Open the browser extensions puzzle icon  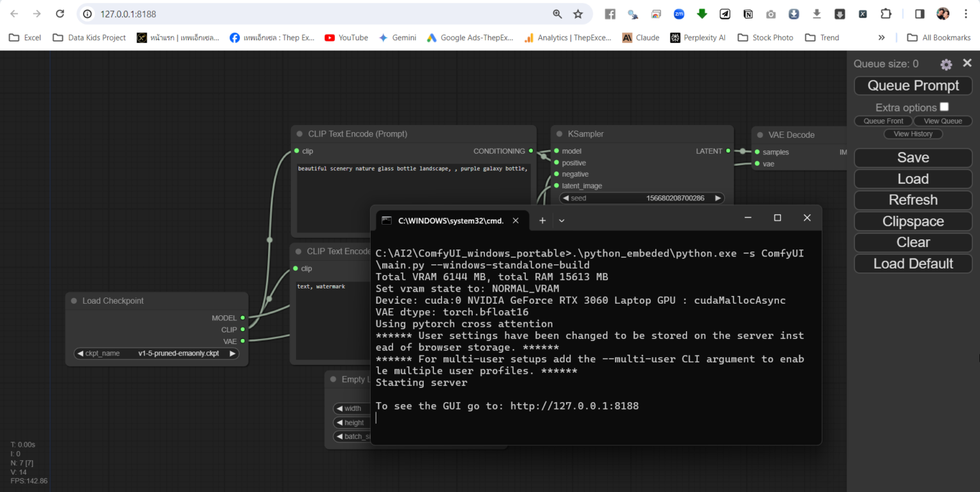[x=886, y=13]
